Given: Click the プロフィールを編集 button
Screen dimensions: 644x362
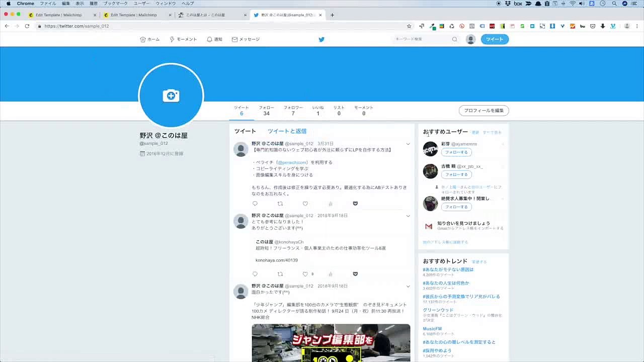Looking at the screenshot, I should pyautogui.click(x=484, y=111).
